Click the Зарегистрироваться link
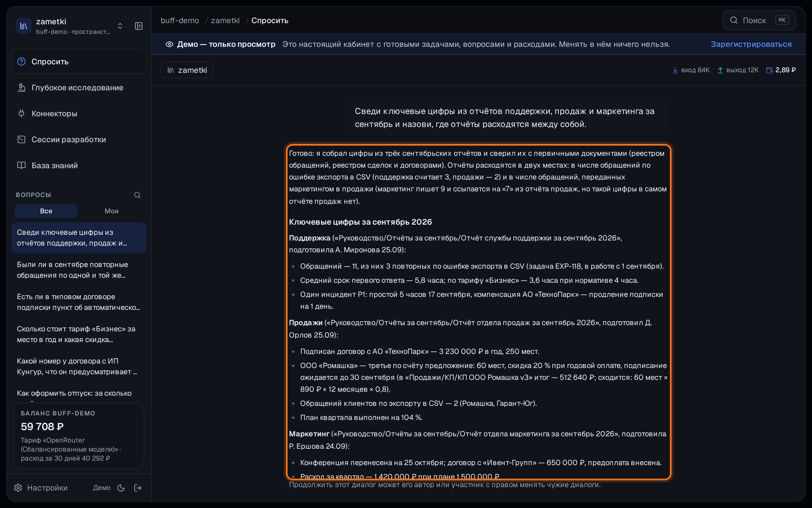 [x=751, y=44]
